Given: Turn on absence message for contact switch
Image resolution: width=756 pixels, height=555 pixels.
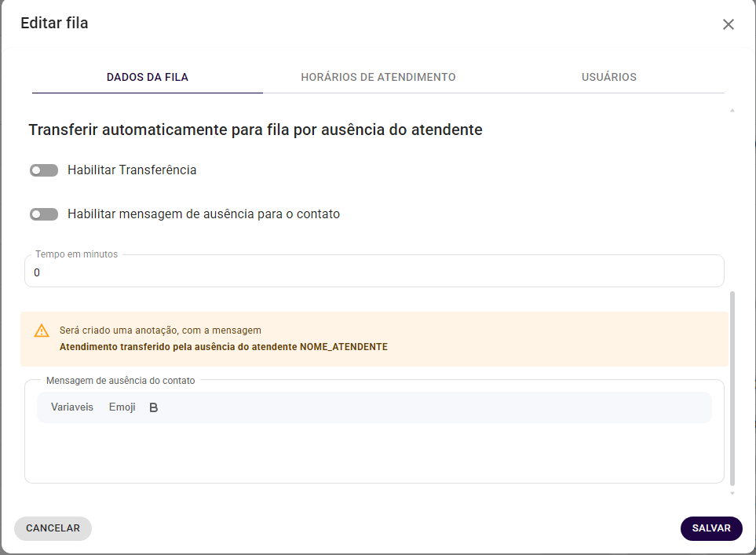Looking at the screenshot, I should point(44,214).
